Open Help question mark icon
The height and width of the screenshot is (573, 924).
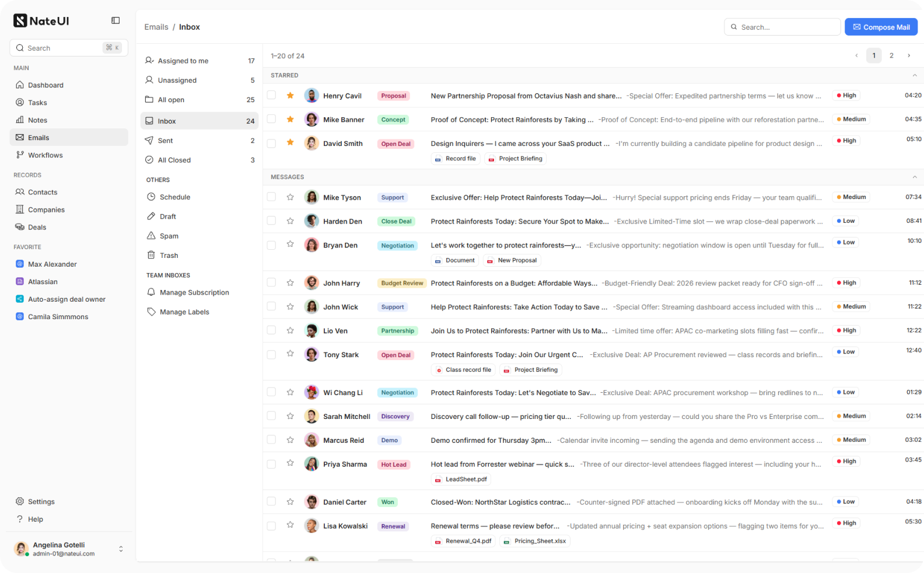[20, 519]
